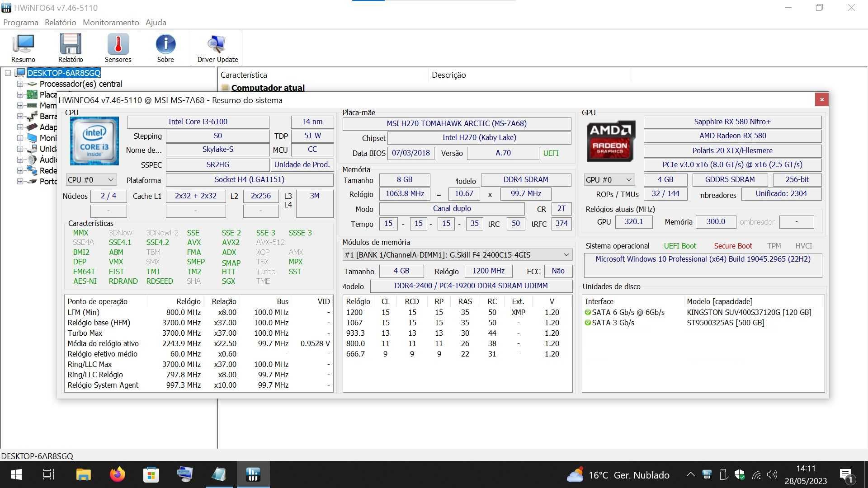Screen dimensions: 868x488
Task: Open Windows Security shield tray icon
Action: (x=740, y=474)
